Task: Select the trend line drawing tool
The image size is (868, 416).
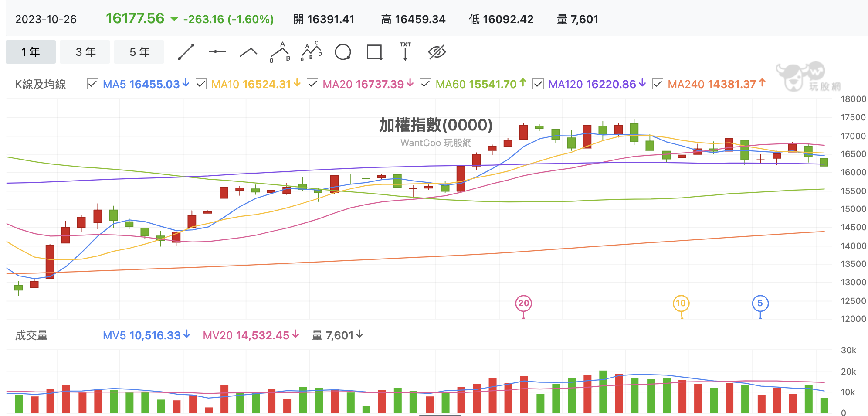Action: 186,52
